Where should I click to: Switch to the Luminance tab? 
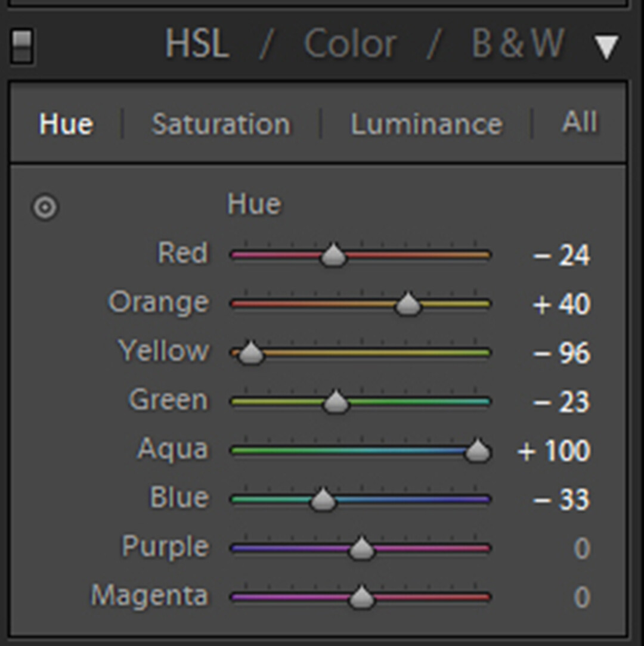426,123
